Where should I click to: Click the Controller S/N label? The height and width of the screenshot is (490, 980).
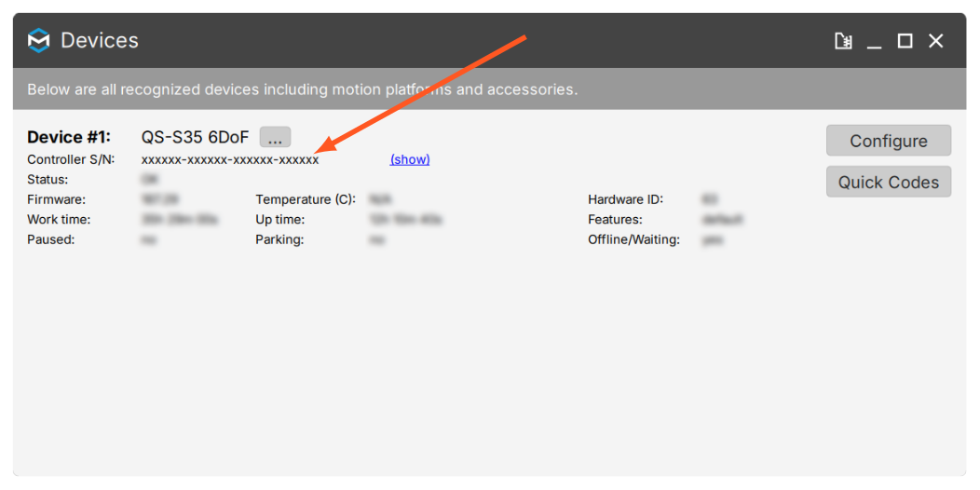(71, 159)
